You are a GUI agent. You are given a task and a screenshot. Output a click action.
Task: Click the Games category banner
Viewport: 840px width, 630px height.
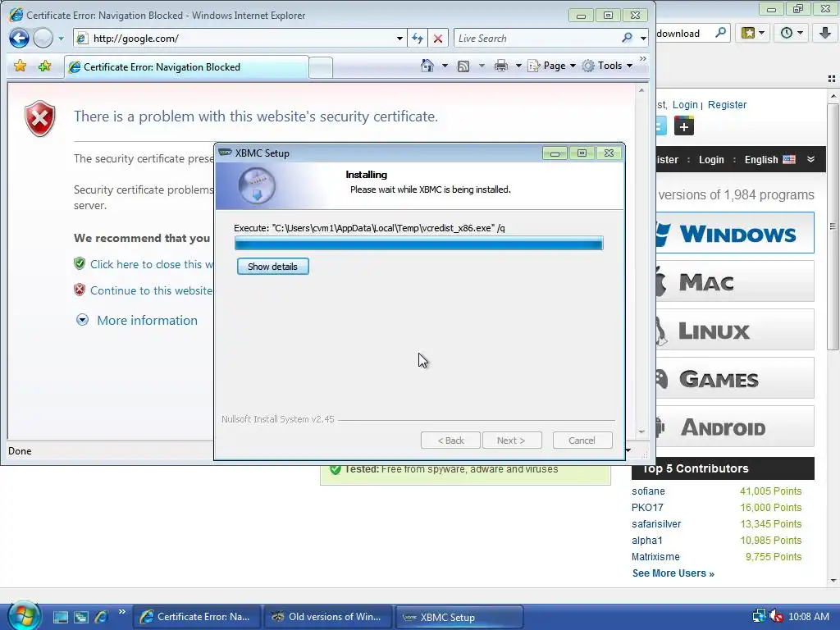735,378
